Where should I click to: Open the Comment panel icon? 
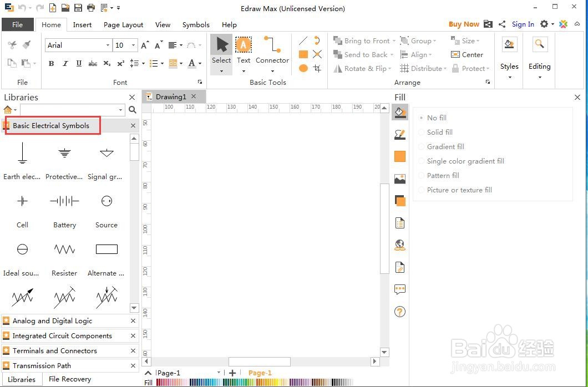point(400,289)
